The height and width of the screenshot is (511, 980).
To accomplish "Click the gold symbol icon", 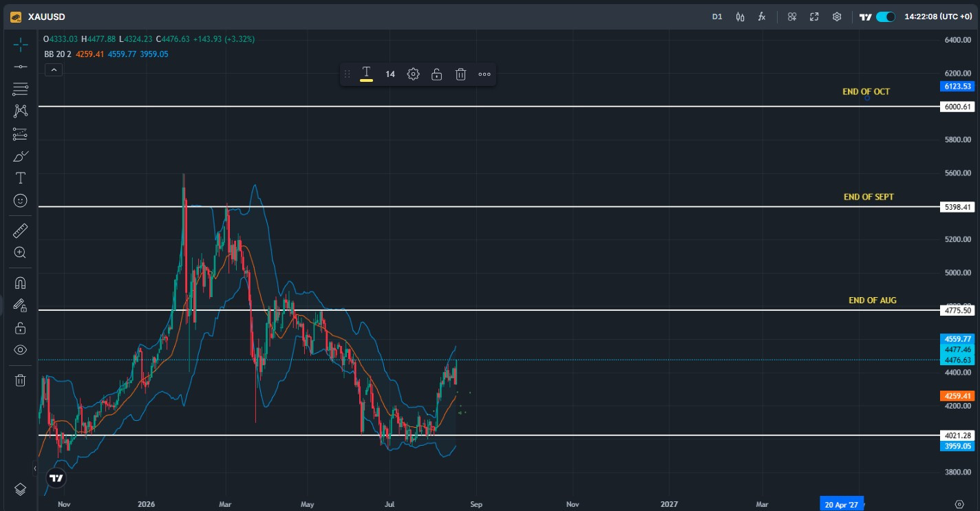I will pos(16,17).
